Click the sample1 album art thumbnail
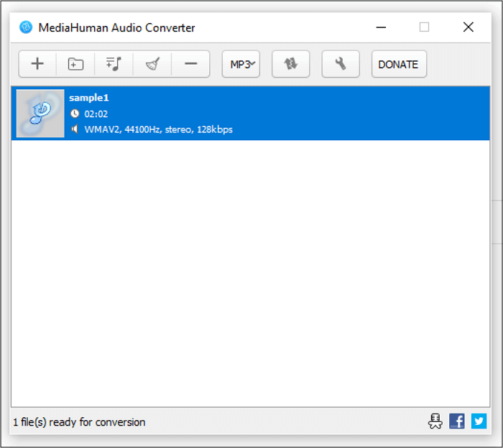Image resolution: width=503 pixels, height=448 pixels. [x=40, y=114]
